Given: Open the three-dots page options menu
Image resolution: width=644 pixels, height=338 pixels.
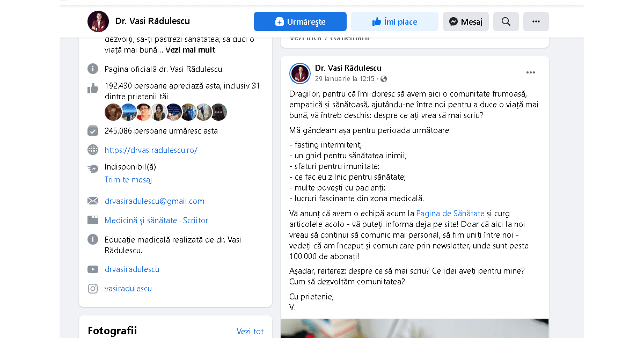Looking at the screenshot, I should [x=536, y=21].
